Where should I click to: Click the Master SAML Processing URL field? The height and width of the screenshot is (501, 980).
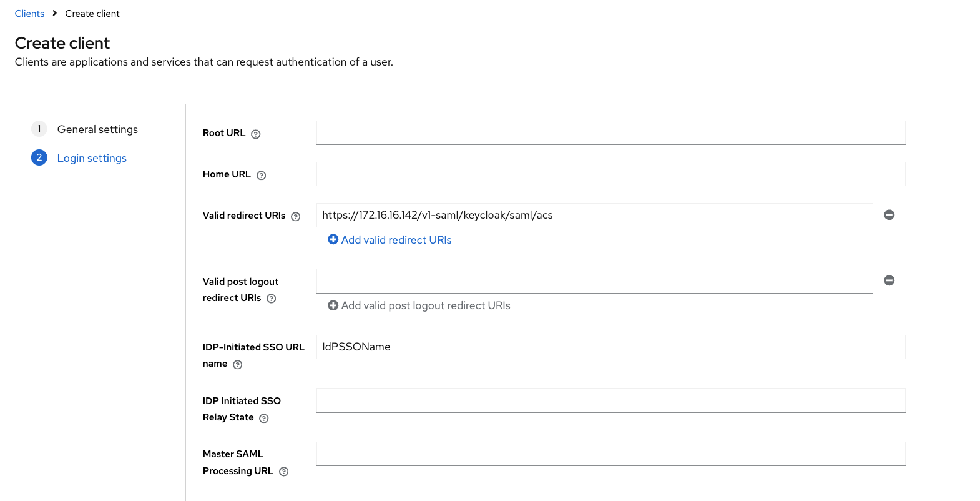[610, 454]
